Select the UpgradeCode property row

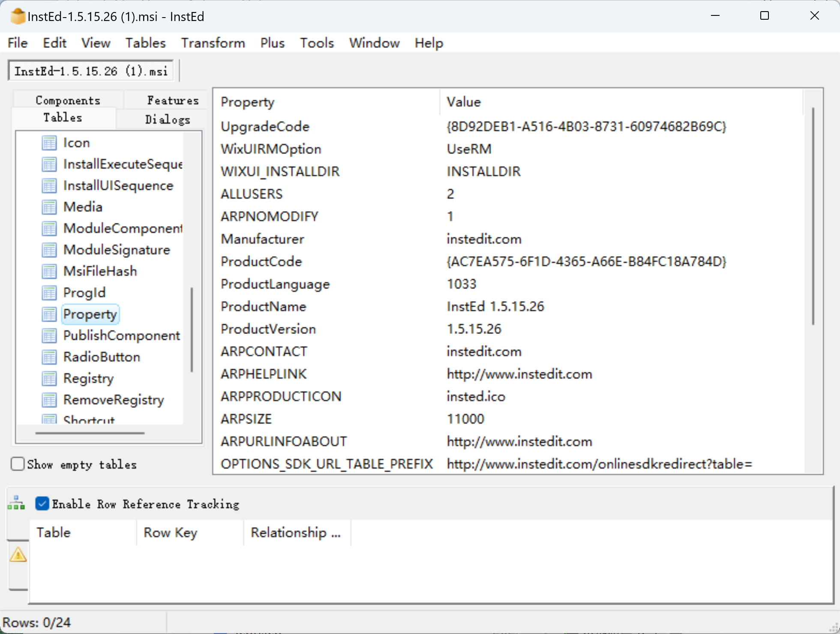(x=508, y=126)
